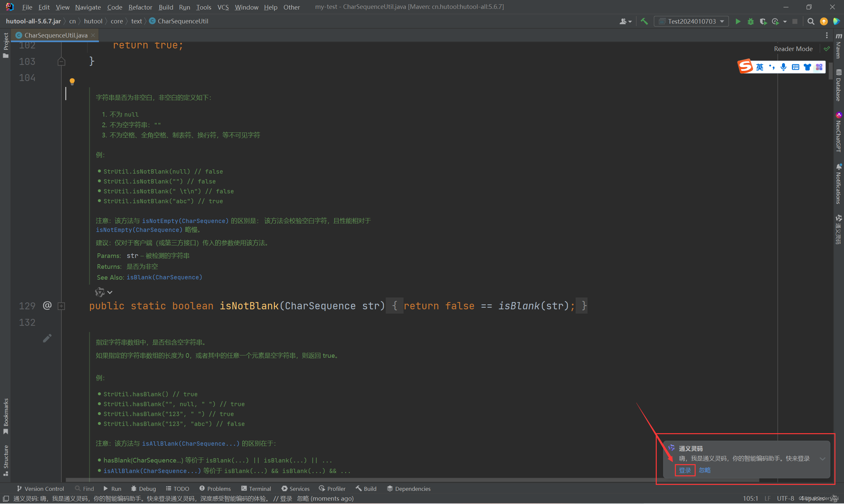The image size is (844, 504).
Task: Expand the 通义灵码 inline action chevron
Action: click(x=110, y=293)
